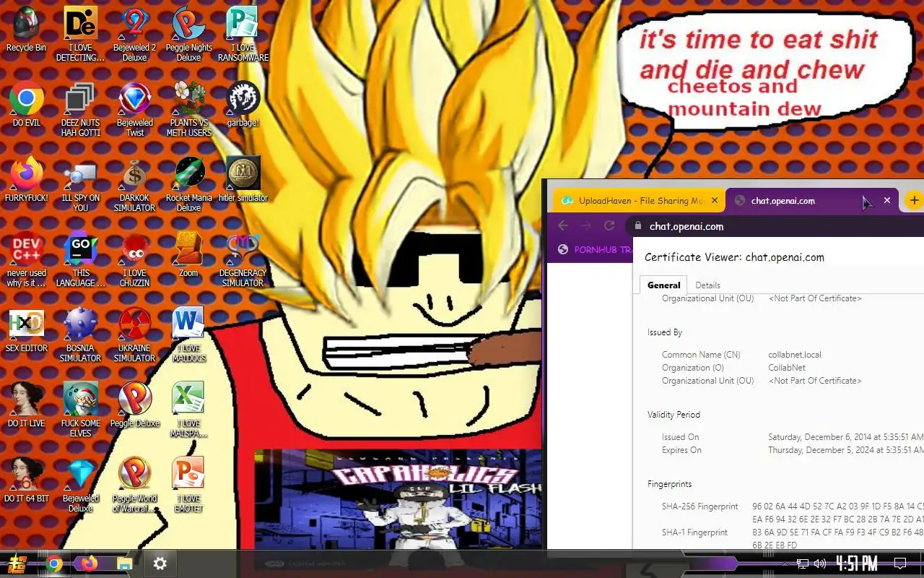Open a new browser tab with plus button
This screenshot has height=578, width=924.
(914, 201)
